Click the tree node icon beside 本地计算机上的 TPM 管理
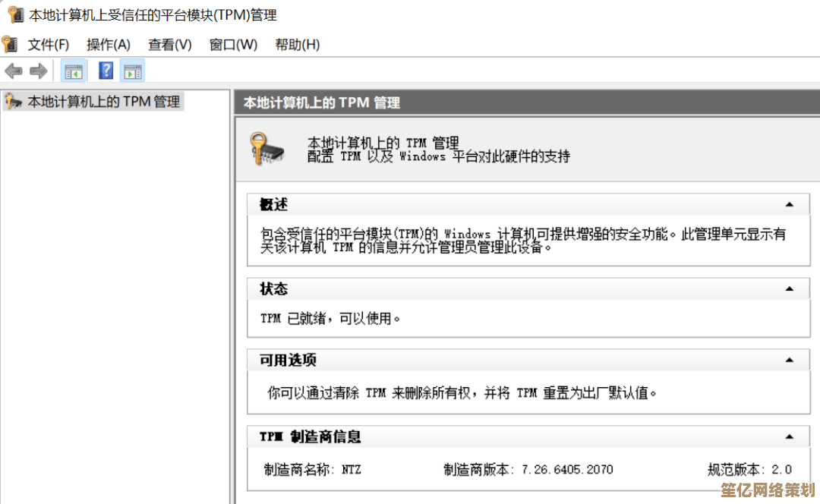820x504 pixels. pyautogui.click(x=13, y=102)
